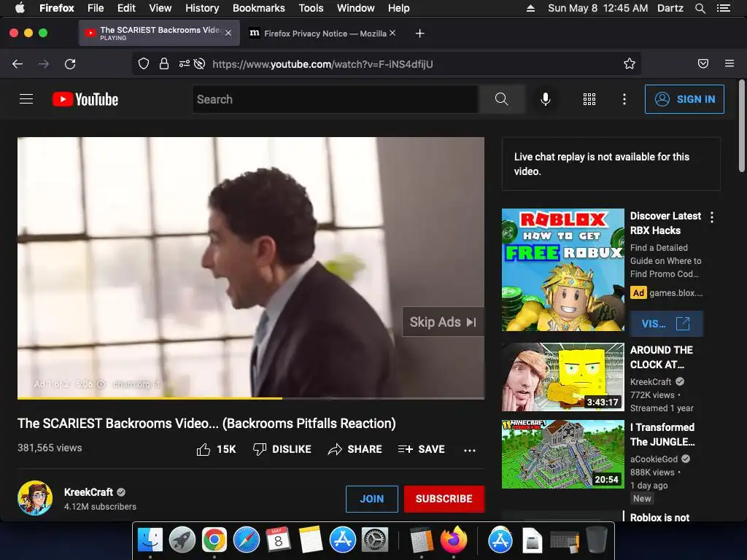Click the Skip Ads button

(x=443, y=322)
